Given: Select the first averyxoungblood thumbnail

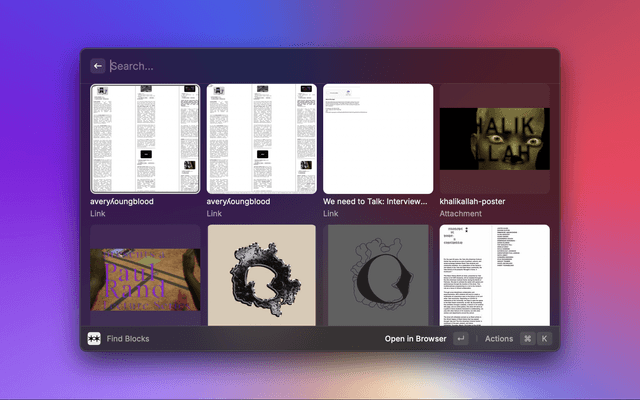Looking at the screenshot, I should [x=145, y=138].
